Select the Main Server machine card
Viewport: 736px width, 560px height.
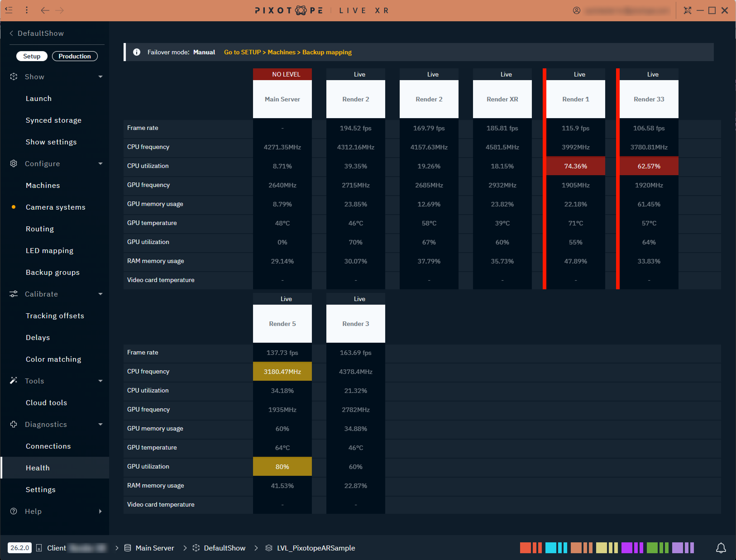point(282,99)
